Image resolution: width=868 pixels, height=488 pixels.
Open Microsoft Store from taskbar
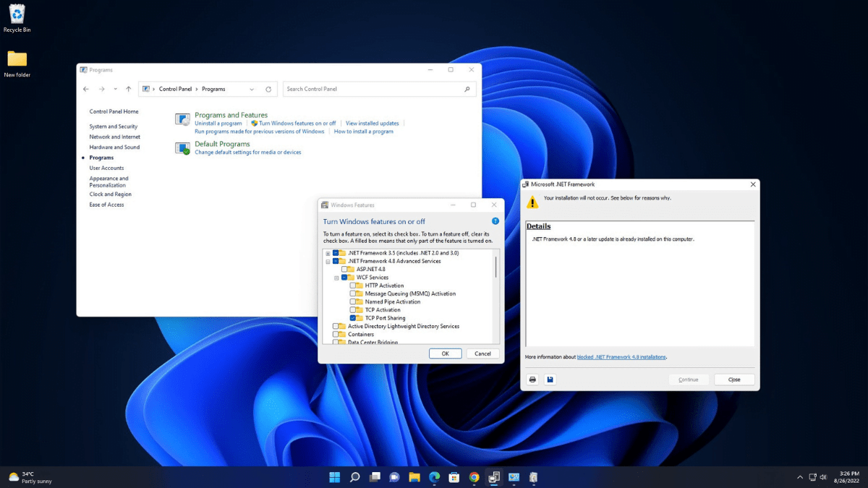tap(454, 477)
